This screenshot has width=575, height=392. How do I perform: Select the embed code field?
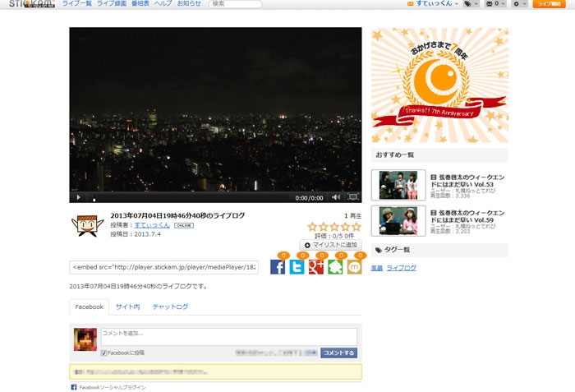pyautogui.click(x=164, y=267)
